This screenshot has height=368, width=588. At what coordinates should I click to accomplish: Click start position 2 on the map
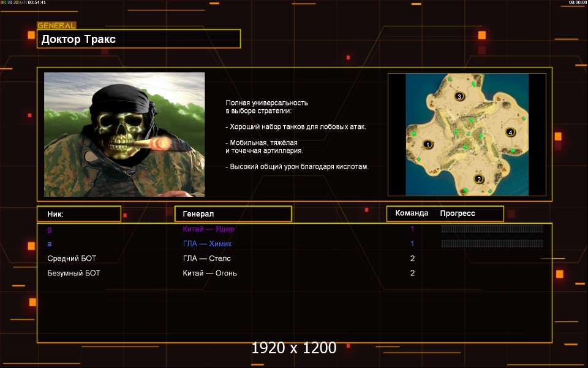click(x=478, y=179)
